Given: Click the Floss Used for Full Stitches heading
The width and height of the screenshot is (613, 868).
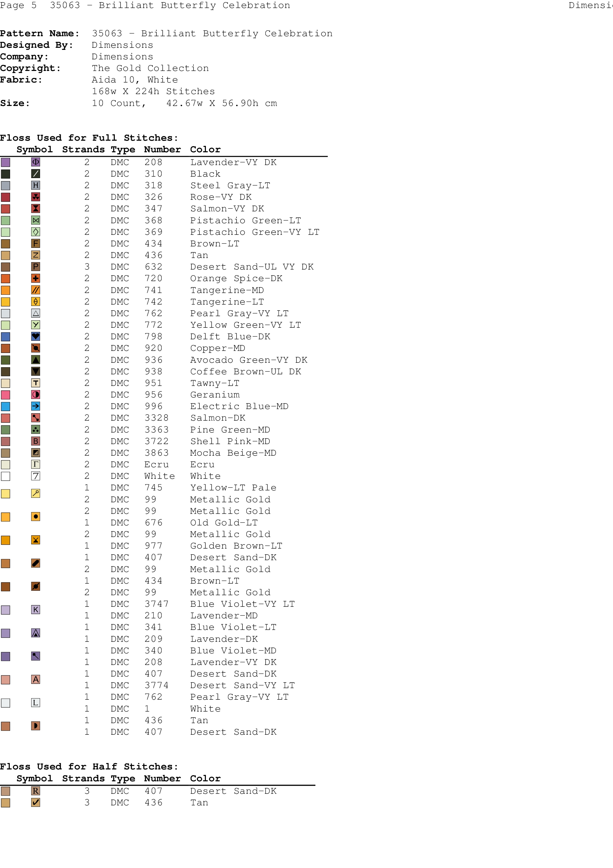Looking at the screenshot, I should pyautogui.click(x=89, y=138).
